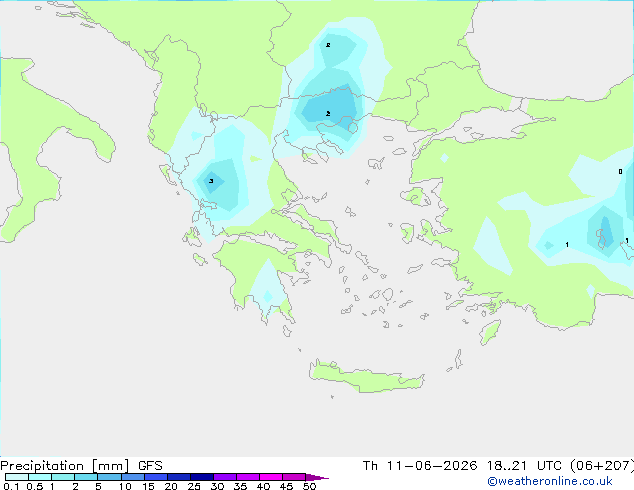Click the legend's '10' scale label
This screenshot has width=634, height=490.
point(125,486)
